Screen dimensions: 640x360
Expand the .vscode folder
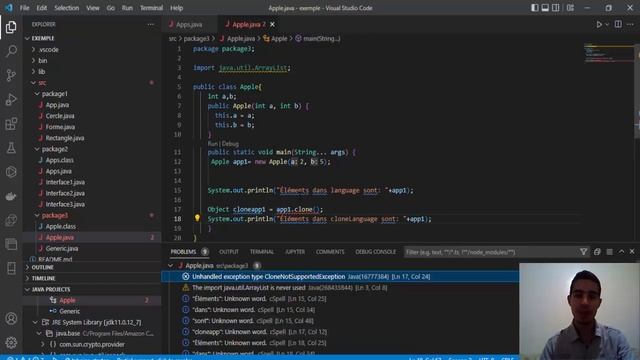(34, 49)
